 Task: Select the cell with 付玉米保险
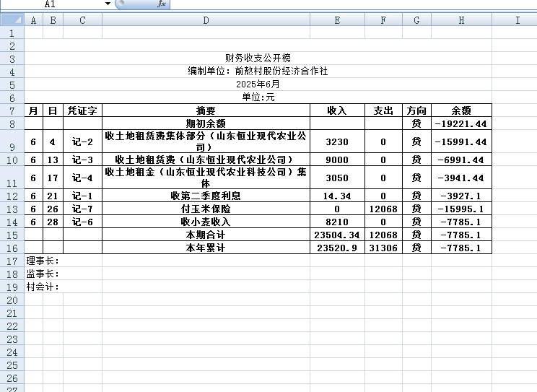coord(206,209)
